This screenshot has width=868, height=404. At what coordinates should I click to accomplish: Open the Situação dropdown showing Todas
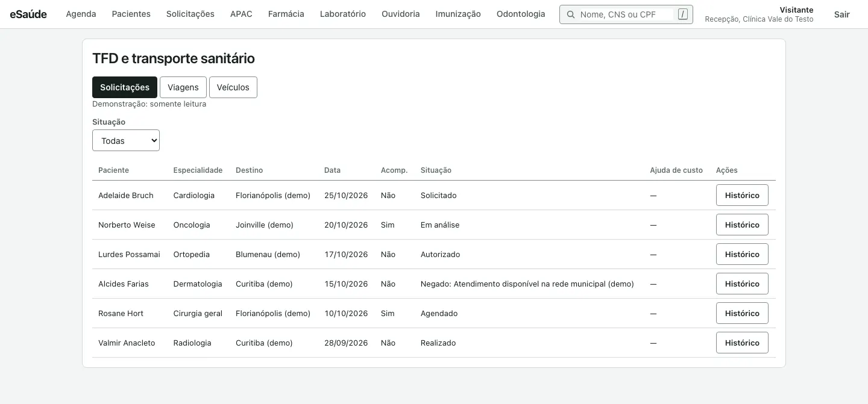(x=126, y=140)
